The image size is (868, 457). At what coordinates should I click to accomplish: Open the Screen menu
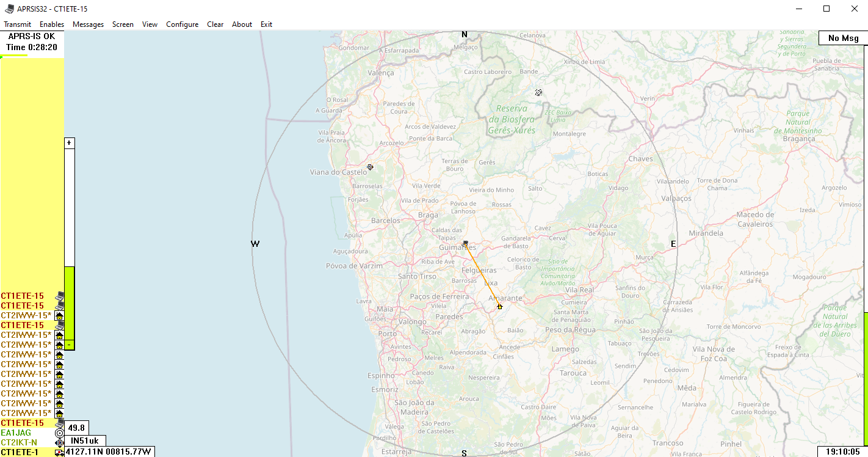point(123,24)
